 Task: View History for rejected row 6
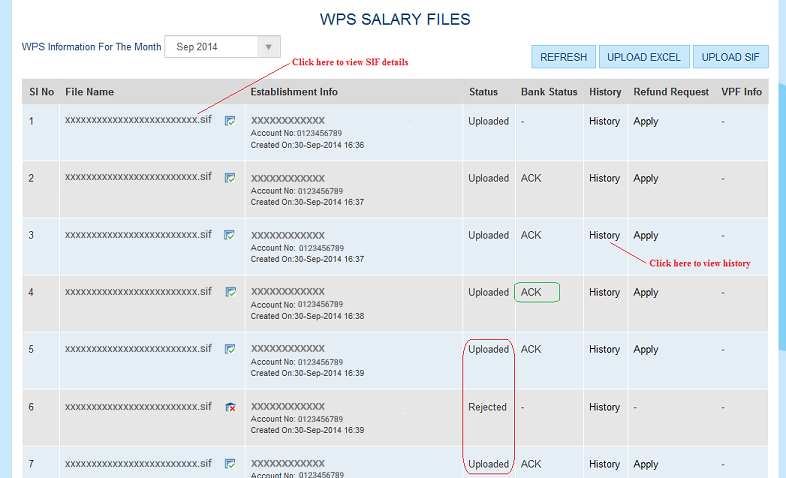point(604,407)
